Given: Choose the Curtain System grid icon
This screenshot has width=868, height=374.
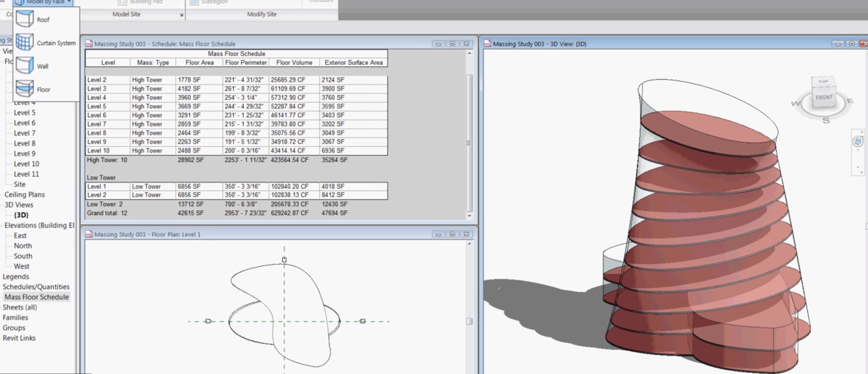Looking at the screenshot, I should pos(25,42).
